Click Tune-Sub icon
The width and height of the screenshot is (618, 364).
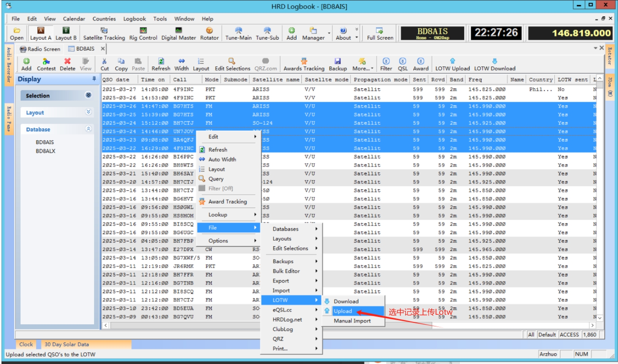[x=267, y=34]
